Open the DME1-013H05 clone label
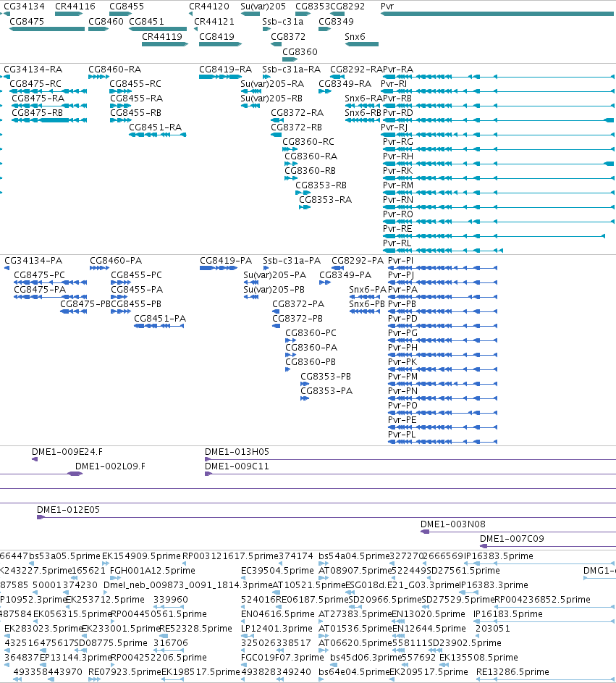Viewport: 616px width, 683px height. coord(237,452)
